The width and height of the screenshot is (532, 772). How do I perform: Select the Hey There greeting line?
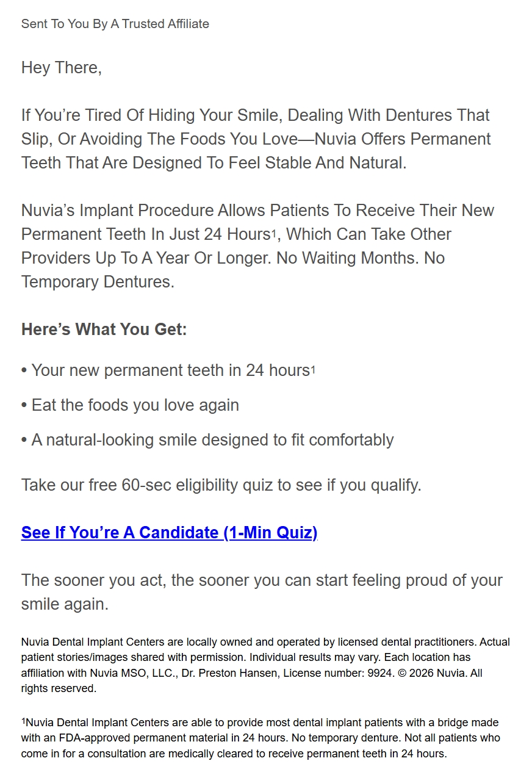point(62,68)
